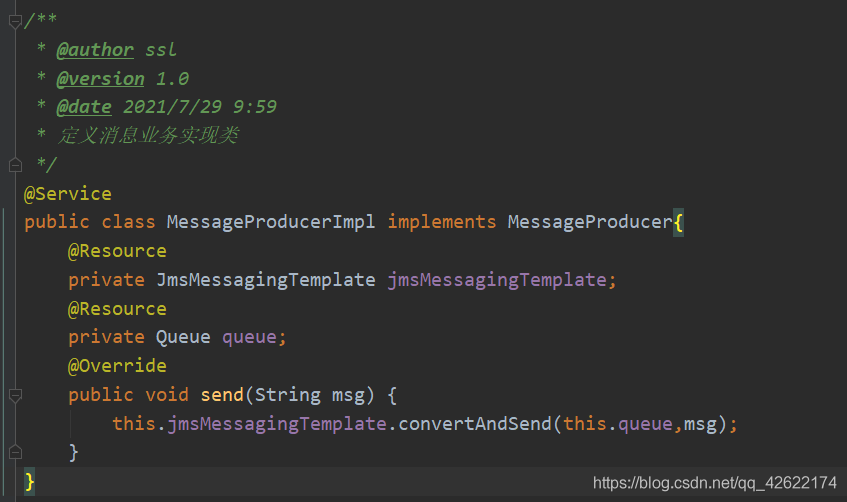Click the @version Javadoc tag
This screenshot has width=847, height=502.
click(x=100, y=78)
